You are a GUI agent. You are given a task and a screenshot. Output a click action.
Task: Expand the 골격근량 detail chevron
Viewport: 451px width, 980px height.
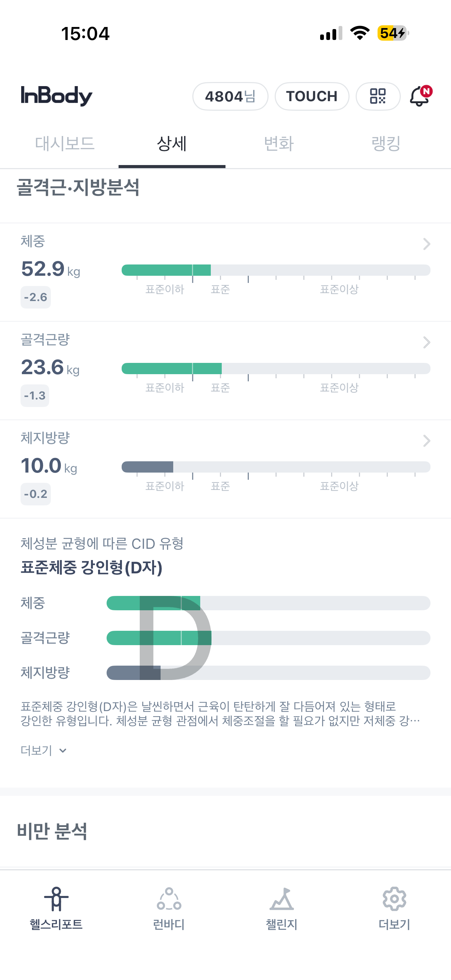[426, 342]
